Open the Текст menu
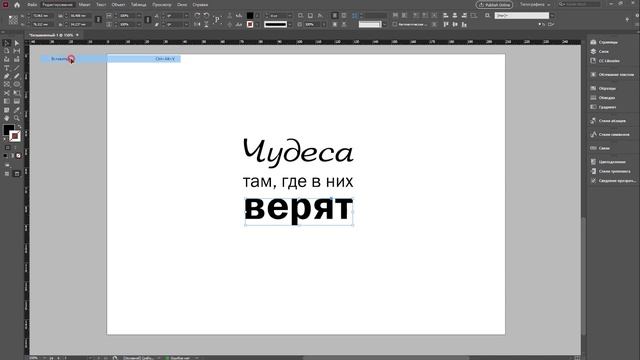The image size is (640, 360). (x=101, y=5)
